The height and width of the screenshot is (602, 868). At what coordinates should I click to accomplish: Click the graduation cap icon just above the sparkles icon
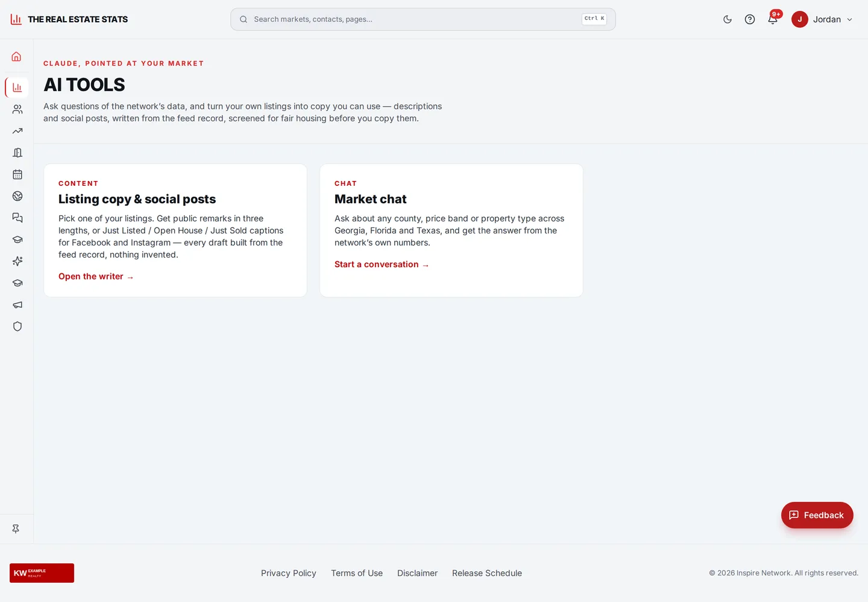point(17,239)
